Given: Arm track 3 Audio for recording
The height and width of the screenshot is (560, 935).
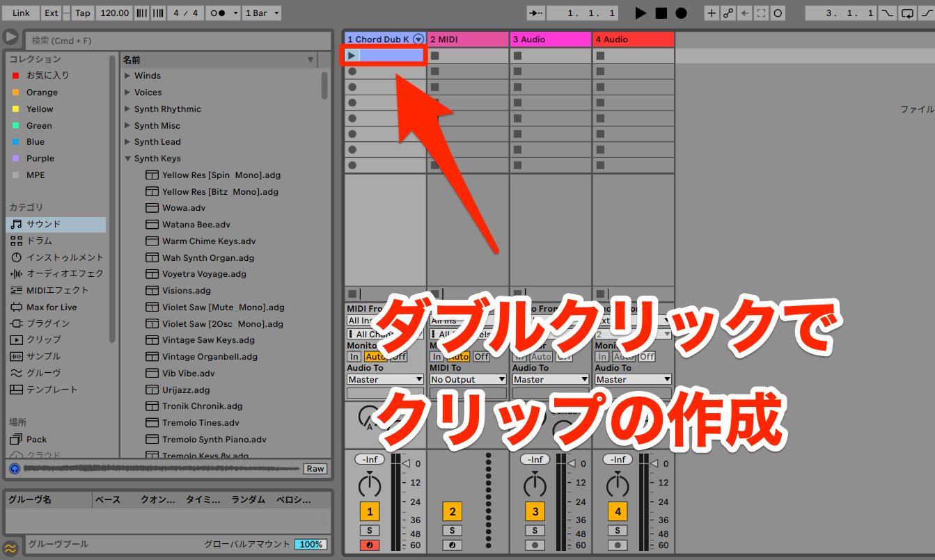Looking at the screenshot, I should coord(535,545).
